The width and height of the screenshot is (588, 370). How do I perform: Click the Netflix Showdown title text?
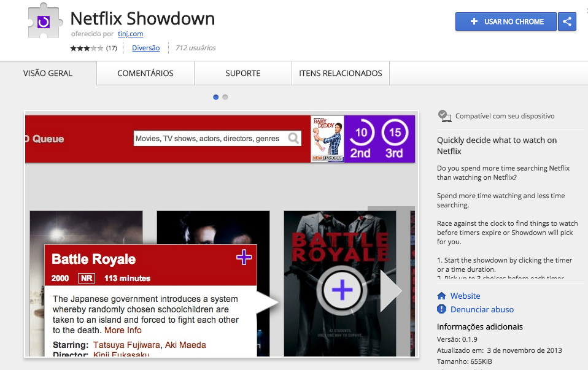click(x=142, y=18)
